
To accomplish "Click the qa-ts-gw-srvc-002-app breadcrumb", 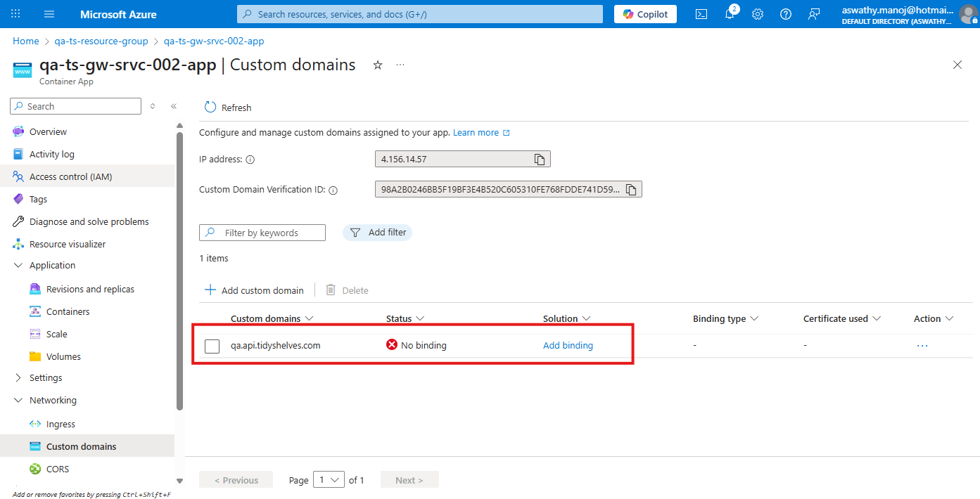I will [214, 41].
